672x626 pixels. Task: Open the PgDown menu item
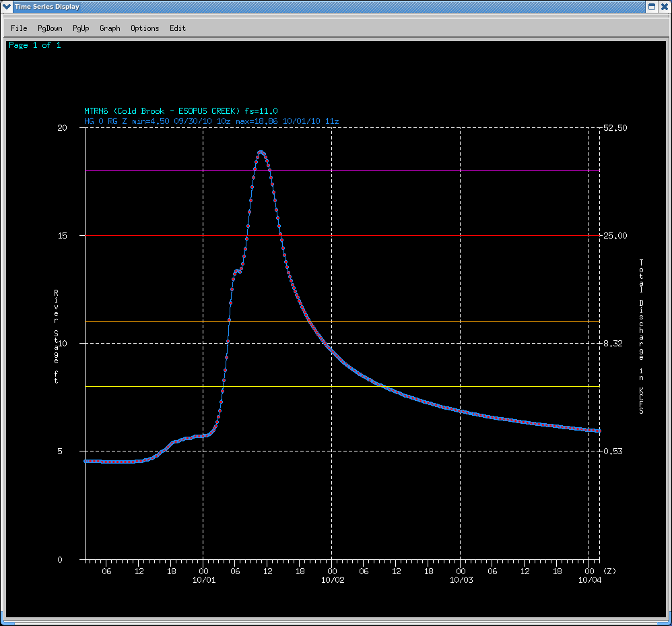[x=50, y=28]
